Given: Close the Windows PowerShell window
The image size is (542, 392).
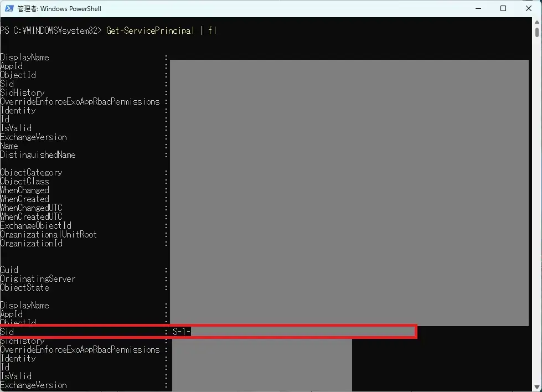Looking at the screenshot, I should [x=528, y=8].
